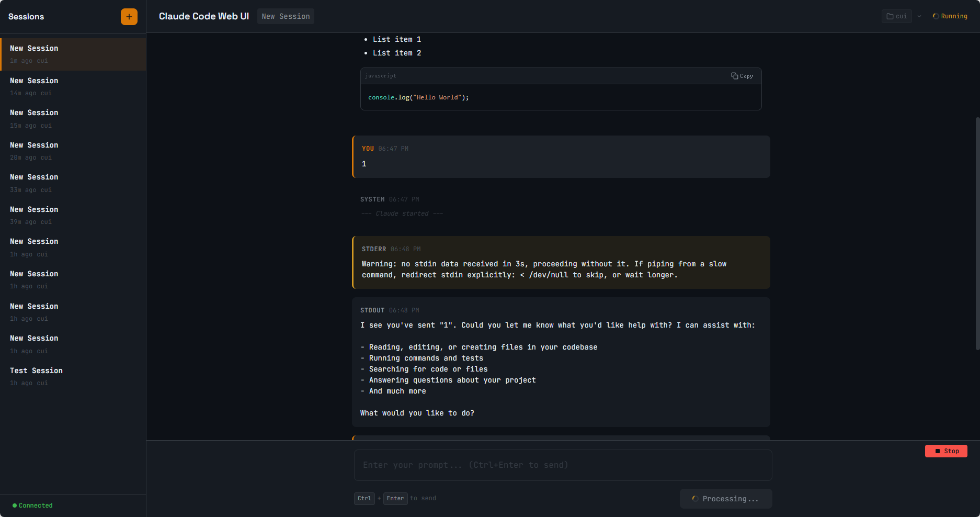
Task: Open the New Session from 1m ago
Action: click(73, 54)
